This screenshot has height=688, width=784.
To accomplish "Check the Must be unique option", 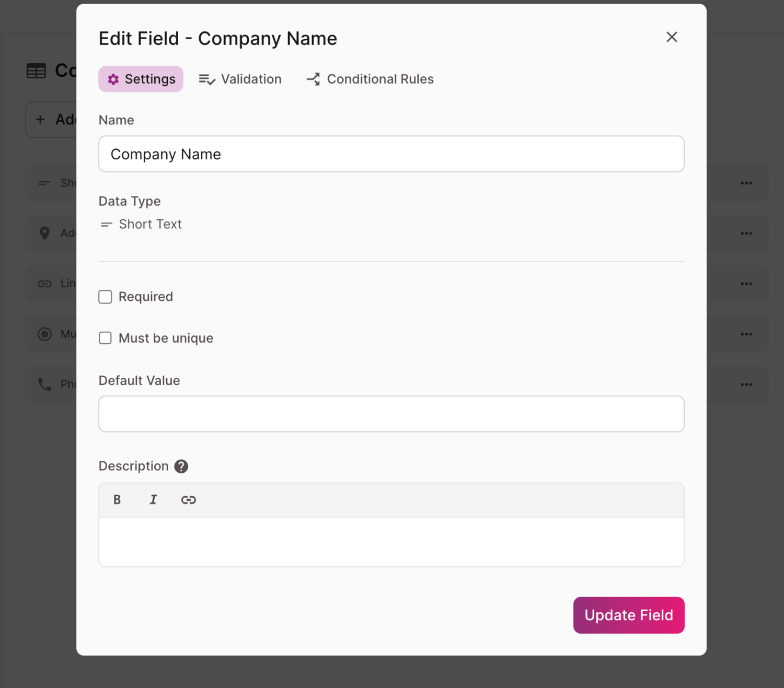I will point(106,339).
